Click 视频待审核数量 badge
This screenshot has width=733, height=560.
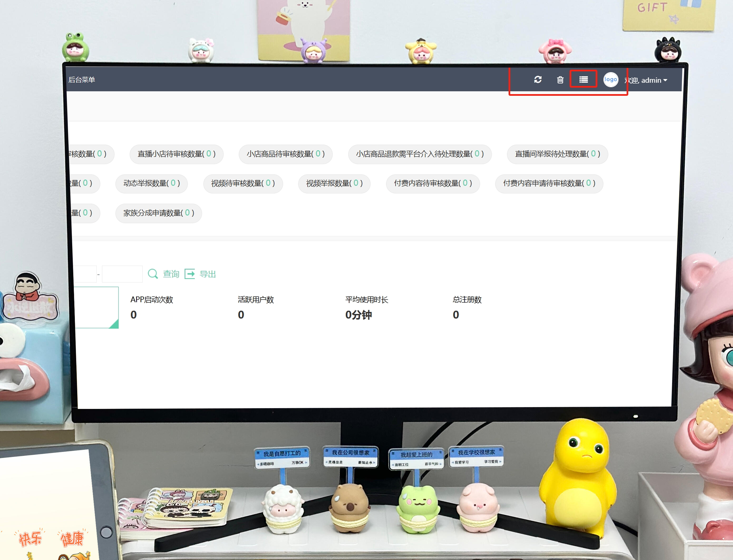pos(243,183)
